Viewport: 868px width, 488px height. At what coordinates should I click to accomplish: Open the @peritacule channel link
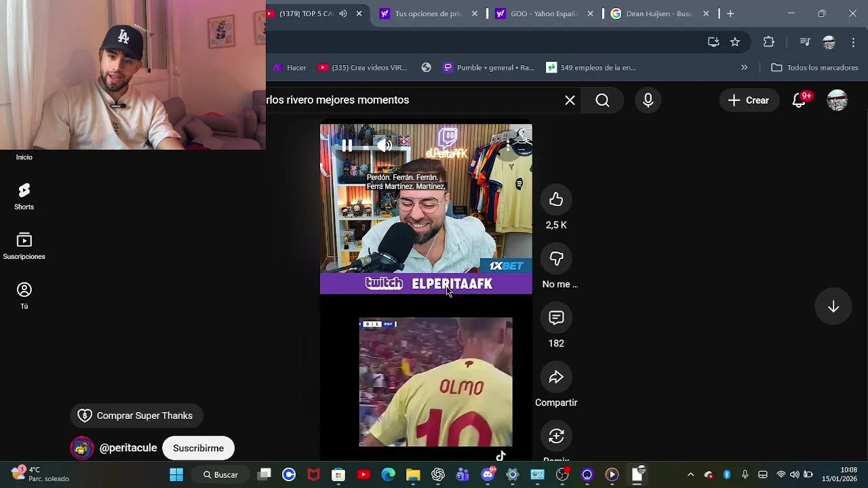(x=128, y=448)
